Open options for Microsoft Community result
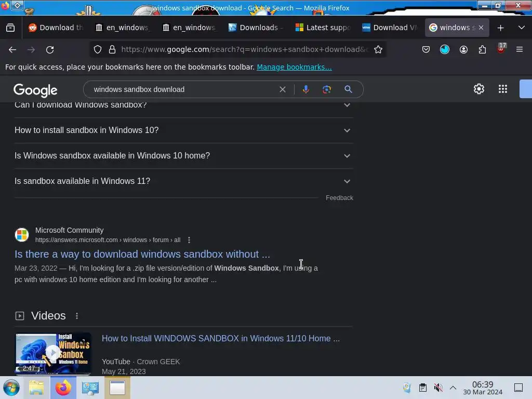This screenshot has height=399, width=532. point(189,240)
